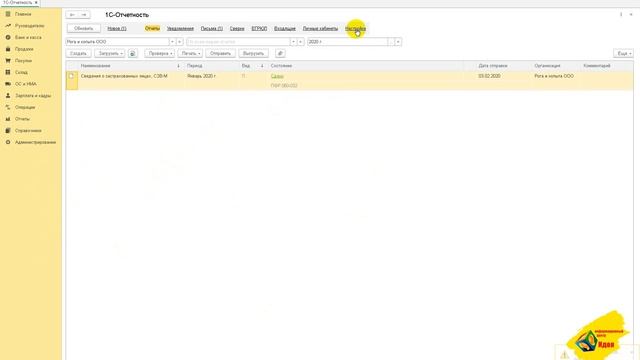Open Банк и касса sidebar icon
Screen dimensions: 640x360
pyautogui.click(x=8, y=37)
